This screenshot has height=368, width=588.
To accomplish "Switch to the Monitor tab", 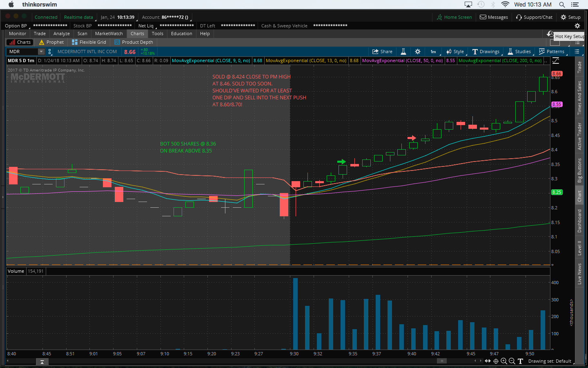I will click(18, 34).
